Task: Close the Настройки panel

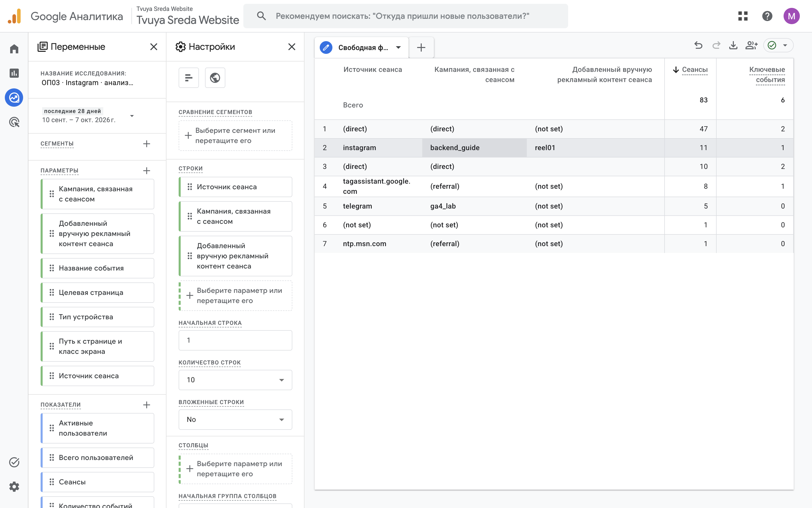Action: pyautogui.click(x=292, y=47)
